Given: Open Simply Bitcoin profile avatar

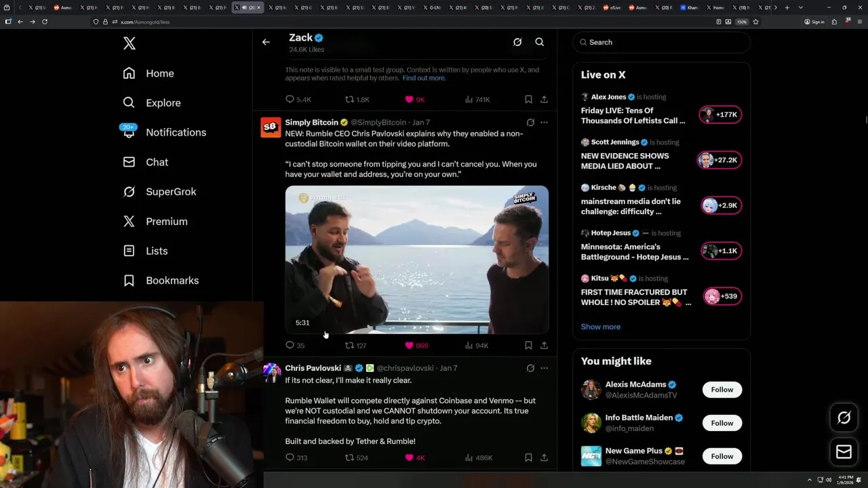Looking at the screenshot, I should click(x=271, y=127).
